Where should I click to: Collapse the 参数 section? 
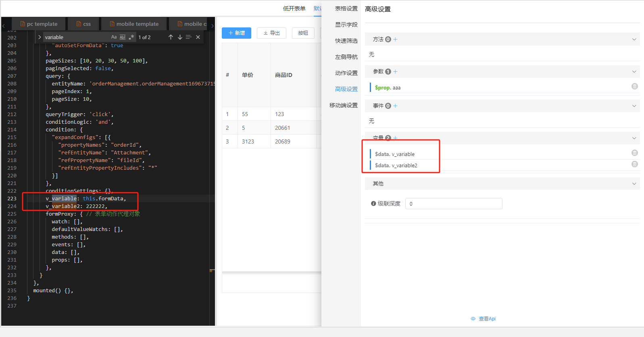(634, 71)
